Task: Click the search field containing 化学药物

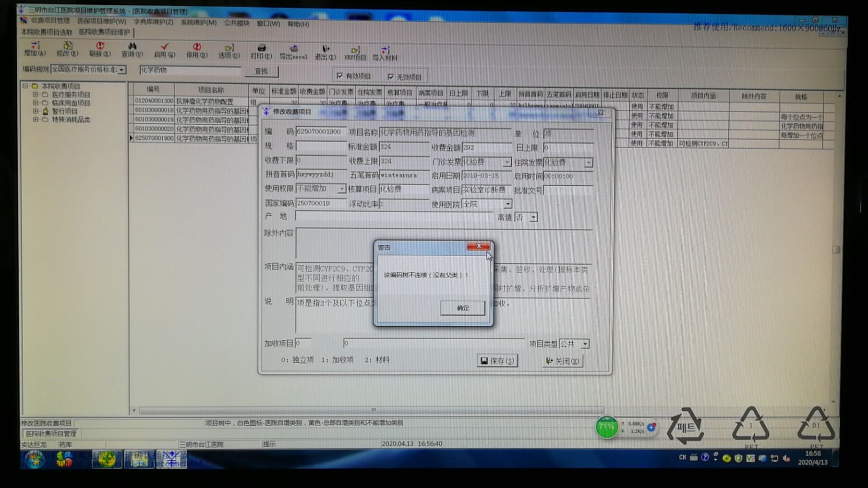Action: tap(190, 70)
